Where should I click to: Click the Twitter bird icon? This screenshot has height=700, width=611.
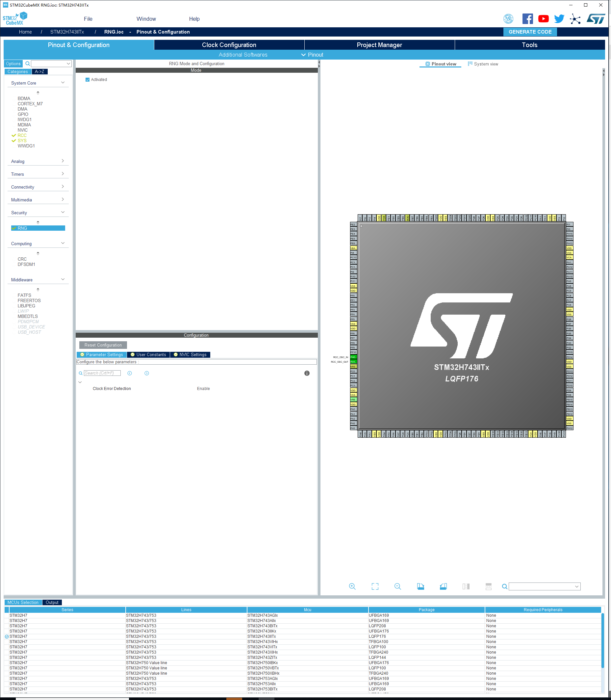pos(559,19)
